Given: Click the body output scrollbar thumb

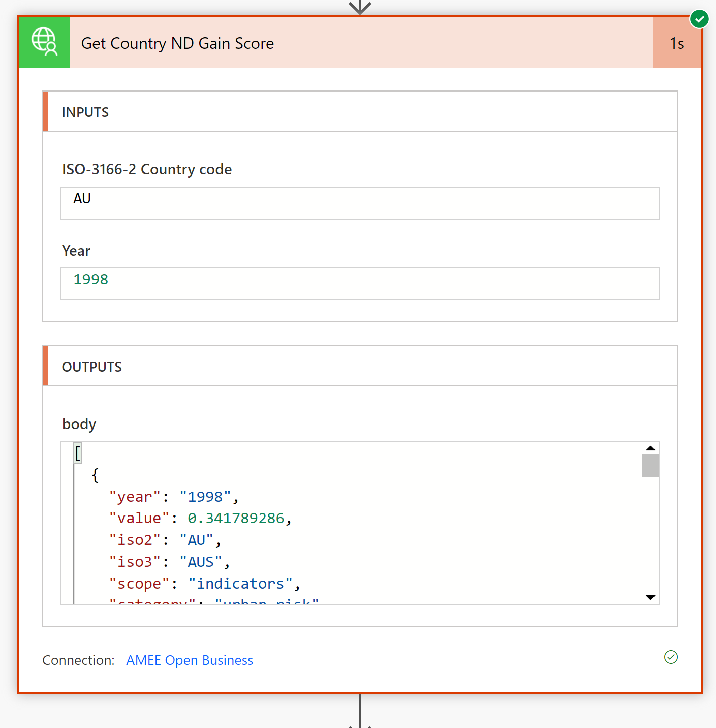Looking at the screenshot, I should (x=650, y=466).
